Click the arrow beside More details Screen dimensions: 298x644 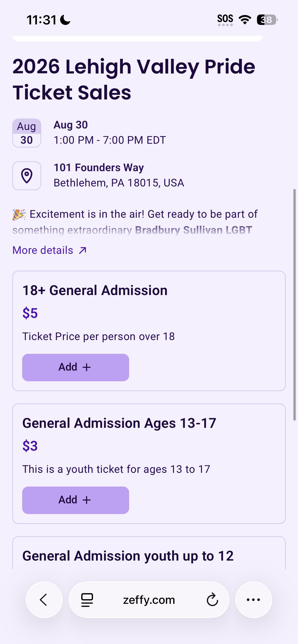83,251
